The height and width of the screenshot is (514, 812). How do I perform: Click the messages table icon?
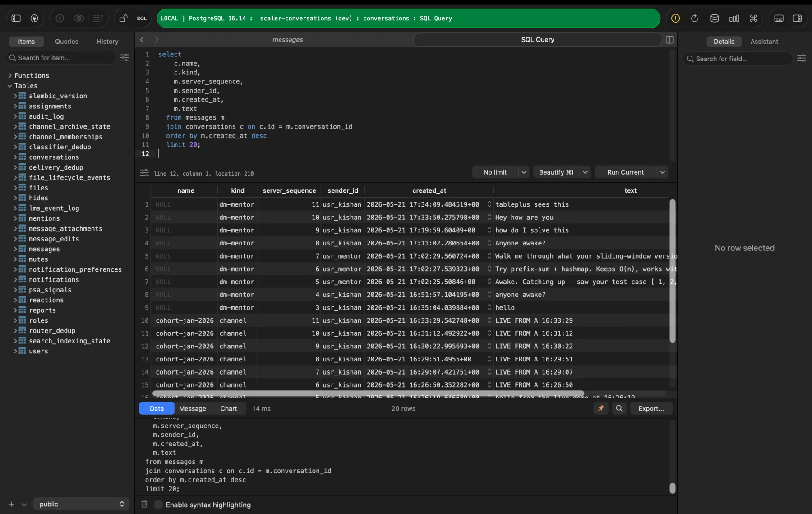[x=22, y=249]
